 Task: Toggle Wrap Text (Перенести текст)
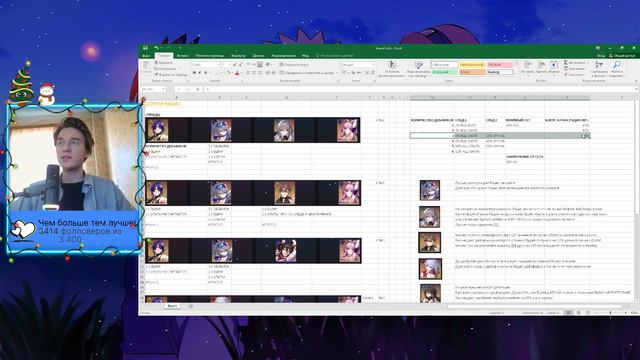(294, 64)
